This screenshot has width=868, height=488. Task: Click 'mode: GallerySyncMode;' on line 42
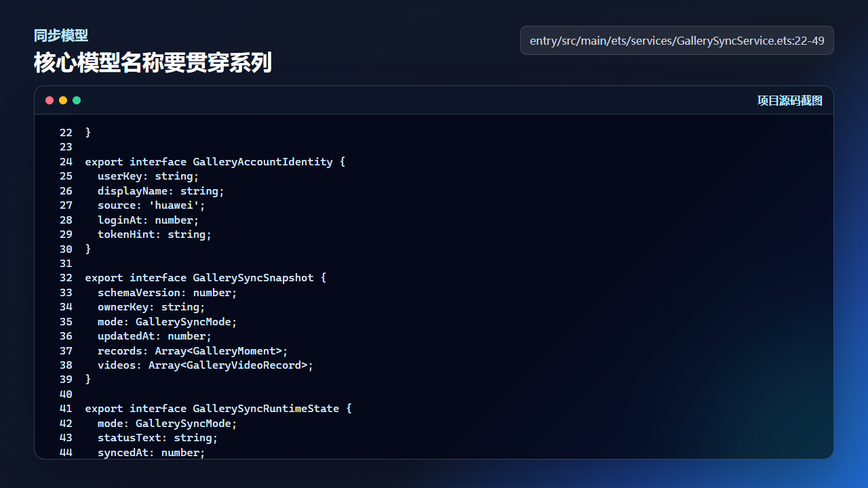167,424
